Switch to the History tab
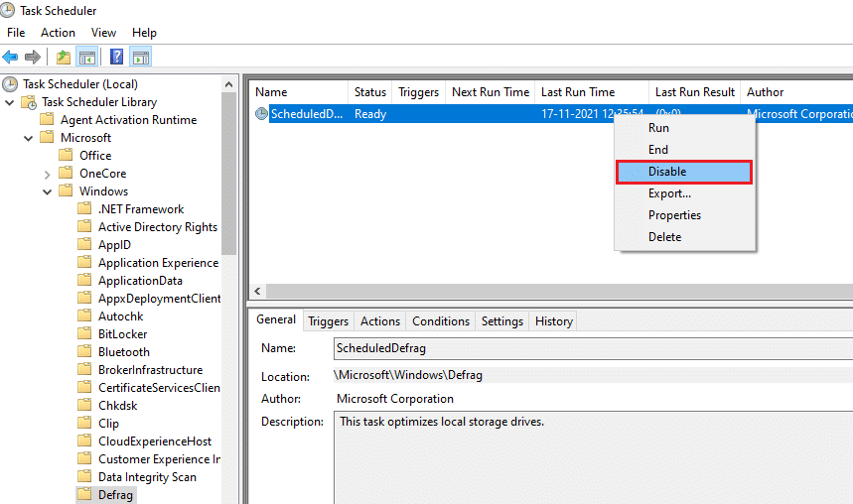 click(554, 321)
